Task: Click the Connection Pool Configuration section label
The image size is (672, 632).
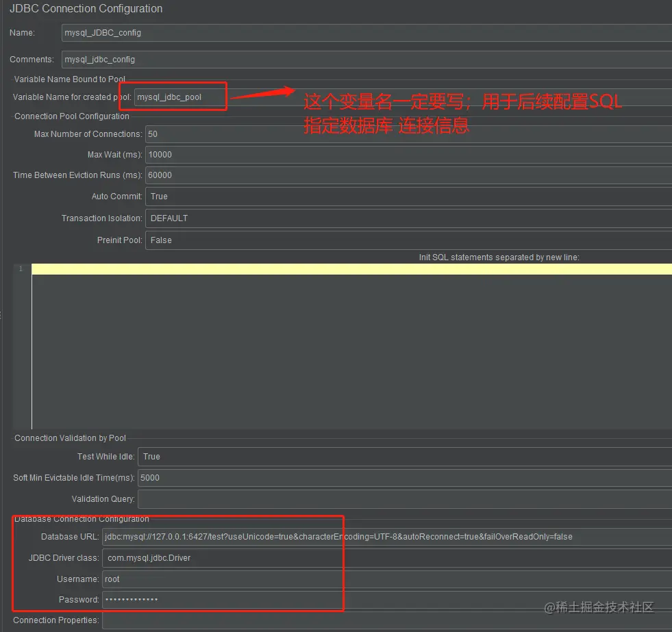Action: (71, 116)
